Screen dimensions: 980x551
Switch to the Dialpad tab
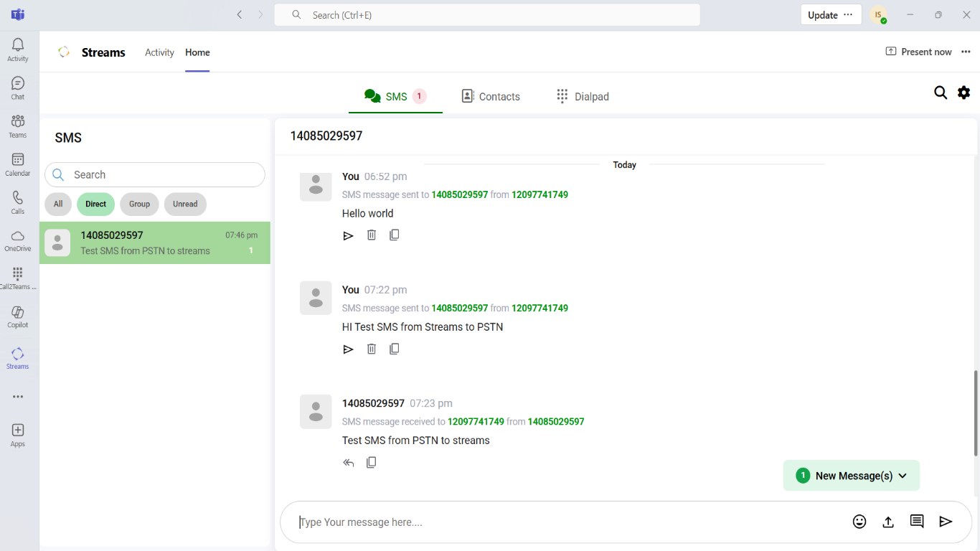(x=583, y=96)
